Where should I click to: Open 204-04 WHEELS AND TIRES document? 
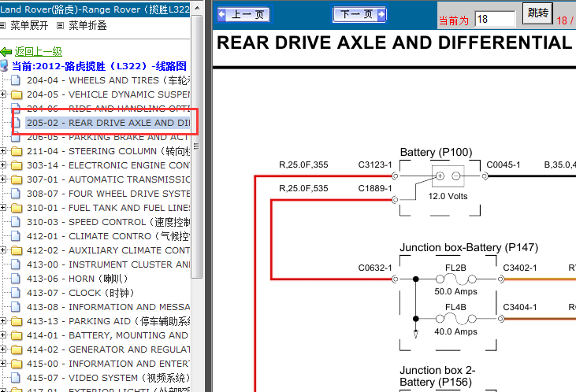pyautogui.click(x=109, y=80)
